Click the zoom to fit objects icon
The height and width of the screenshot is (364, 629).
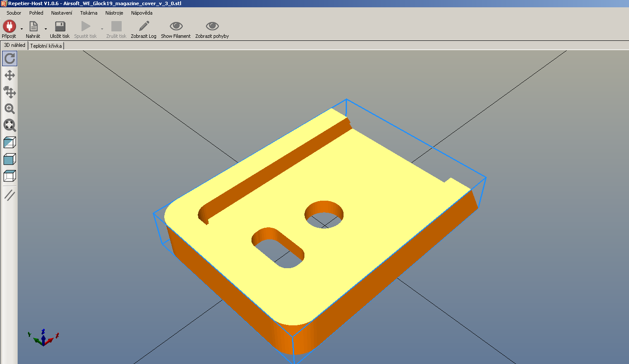[9, 125]
